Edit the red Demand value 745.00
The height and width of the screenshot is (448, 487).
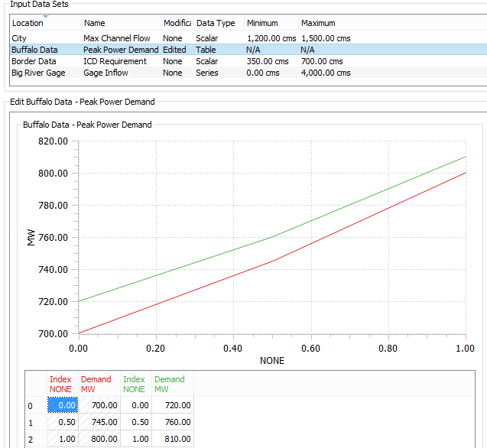[99, 422]
